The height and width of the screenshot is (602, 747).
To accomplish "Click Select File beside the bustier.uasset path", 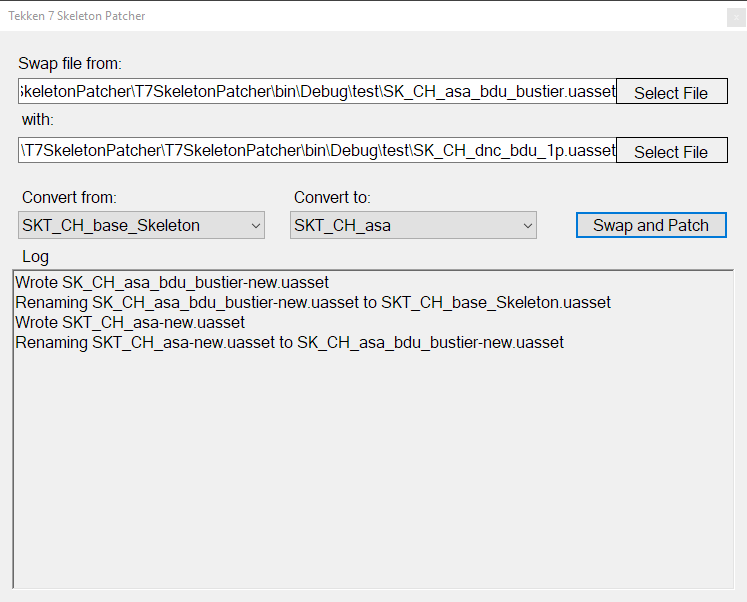I will 672,91.
